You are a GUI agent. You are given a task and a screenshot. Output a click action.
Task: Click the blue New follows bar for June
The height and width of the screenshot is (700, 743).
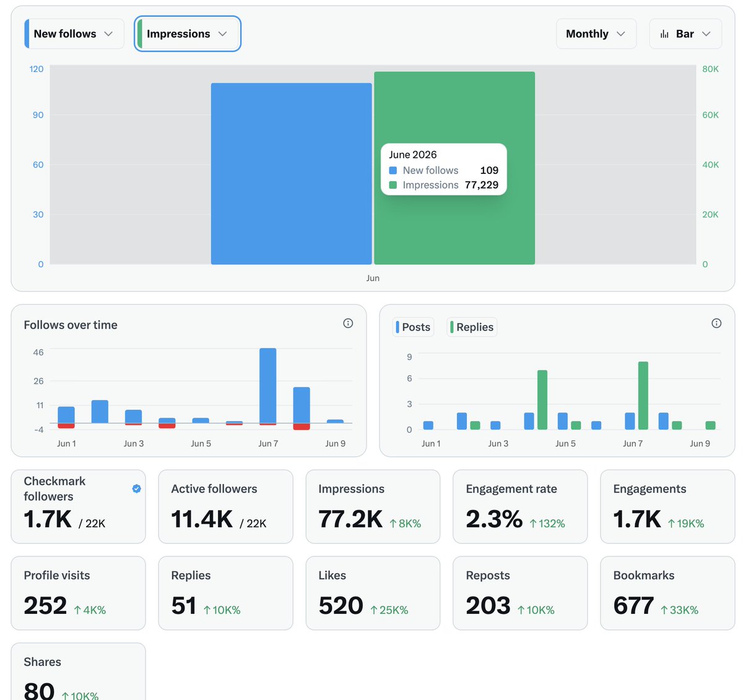click(291, 174)
